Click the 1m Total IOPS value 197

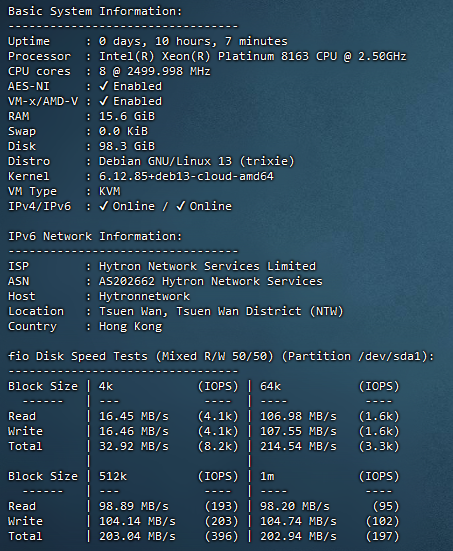382,536
